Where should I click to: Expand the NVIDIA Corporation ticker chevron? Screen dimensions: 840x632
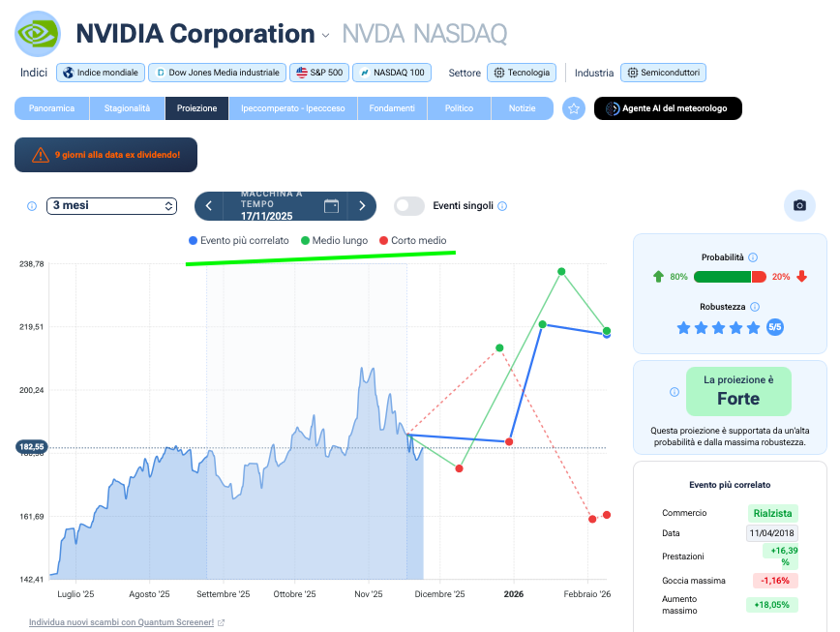[x=326, y=36]
